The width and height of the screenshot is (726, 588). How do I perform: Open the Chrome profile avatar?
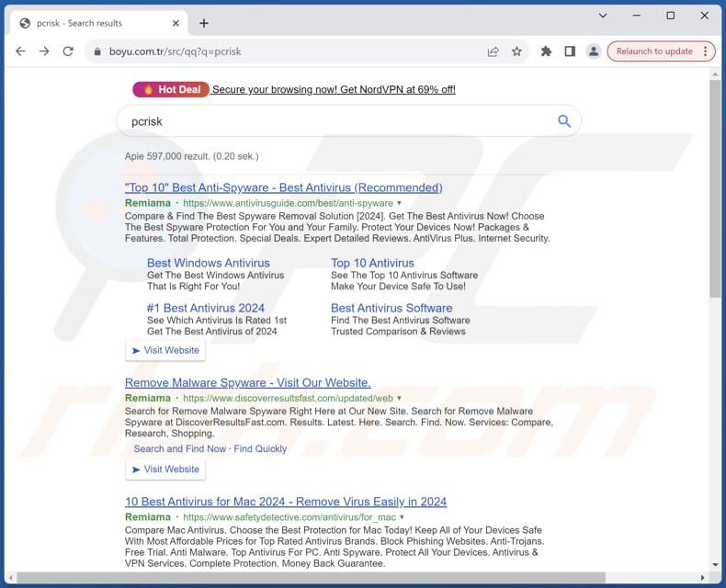point(594,51)
